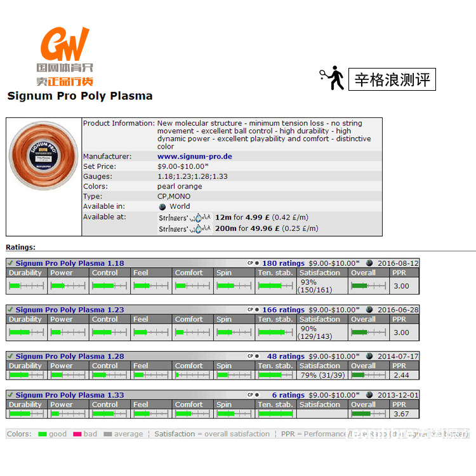Click the green 'good' color swatch in legend
This screenshot has height=476, width=476.
tap(43, 434)
